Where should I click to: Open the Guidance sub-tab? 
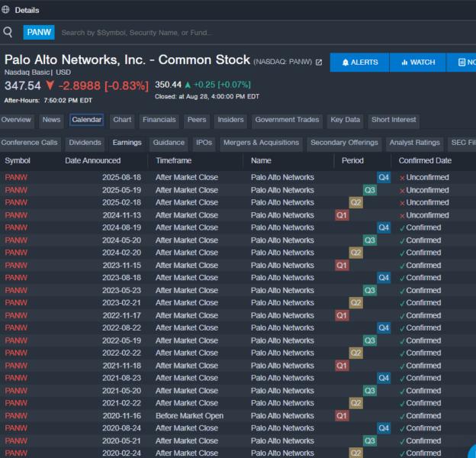point(169,143)
